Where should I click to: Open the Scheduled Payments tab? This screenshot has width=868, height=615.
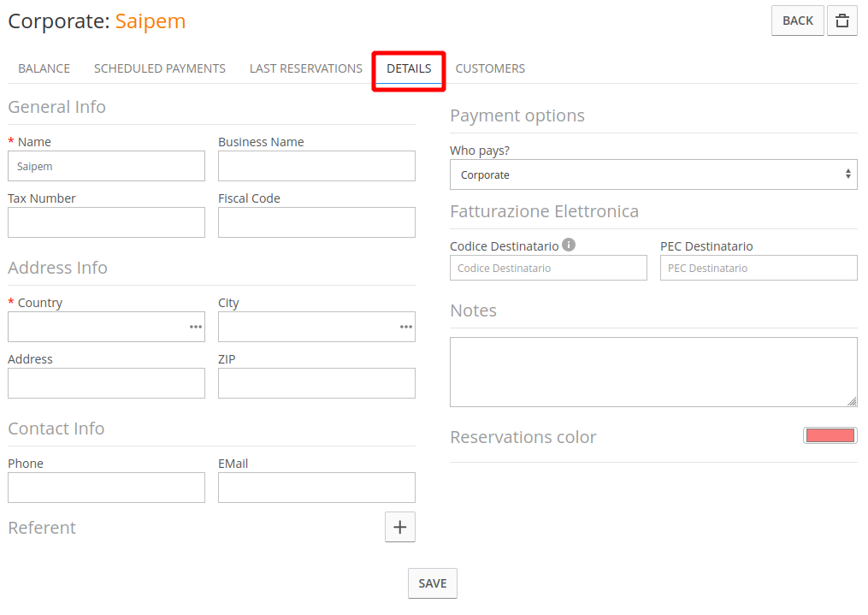click(x=159, y=68)
